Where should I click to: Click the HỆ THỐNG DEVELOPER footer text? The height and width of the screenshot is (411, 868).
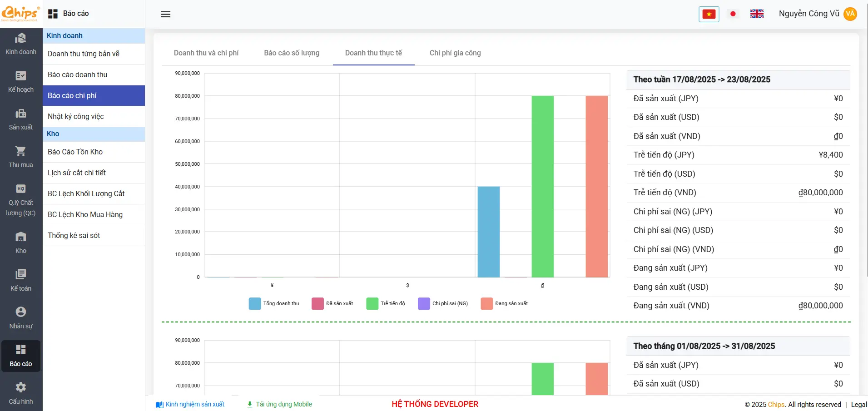point(435,404)
